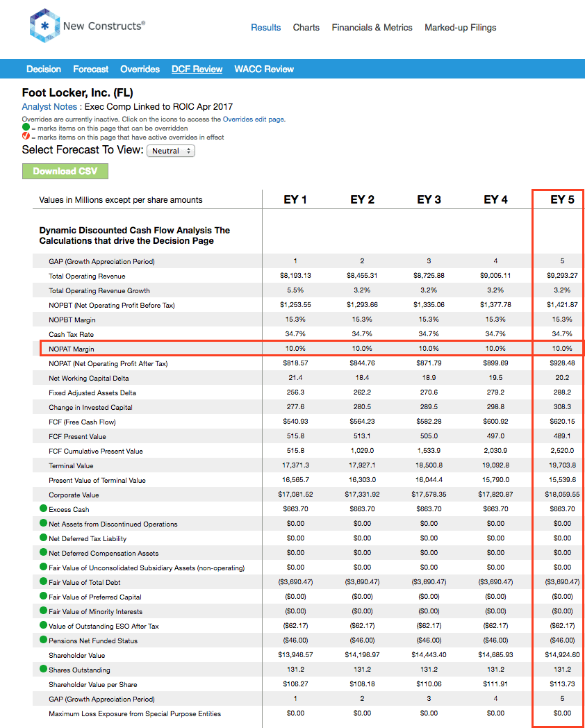Click the Terminal Value row label
This screenshot has height=728, width=585.
(71, 465)
